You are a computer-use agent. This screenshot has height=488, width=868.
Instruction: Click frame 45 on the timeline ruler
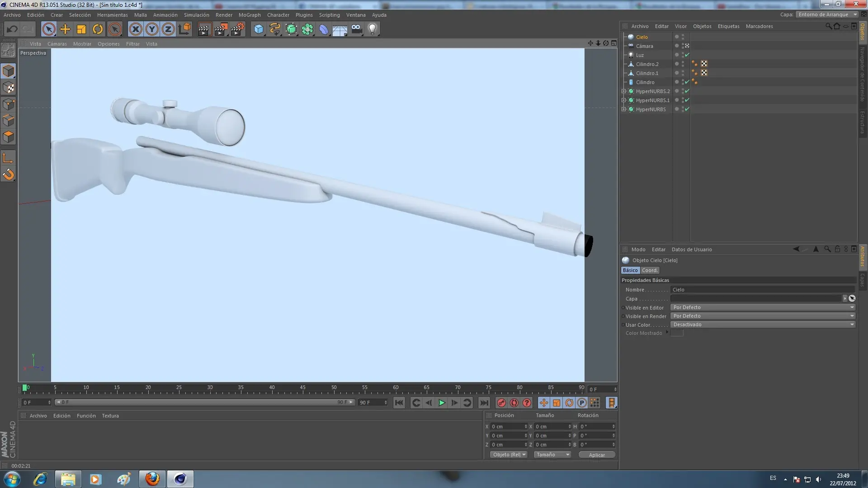click(303, 388)
